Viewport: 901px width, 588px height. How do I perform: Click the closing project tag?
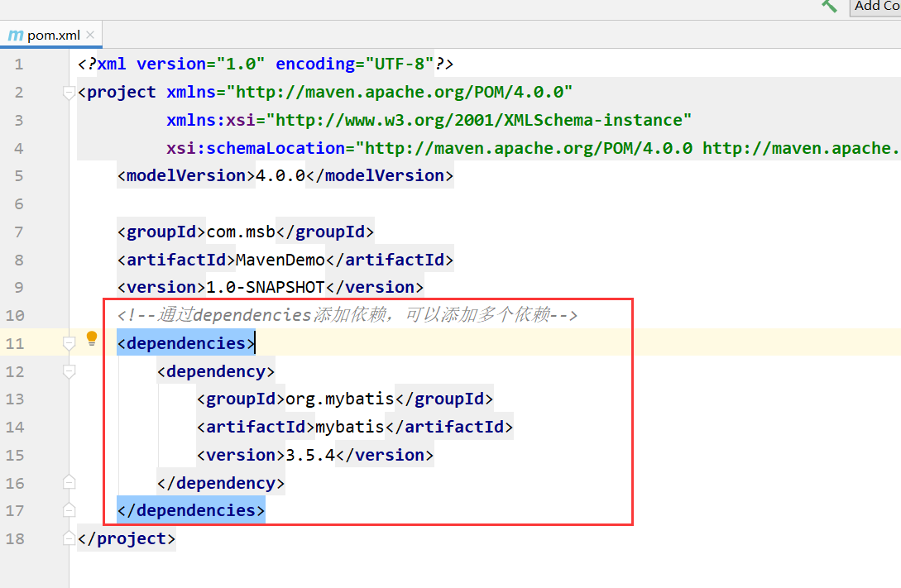click(x=127, y=538)
